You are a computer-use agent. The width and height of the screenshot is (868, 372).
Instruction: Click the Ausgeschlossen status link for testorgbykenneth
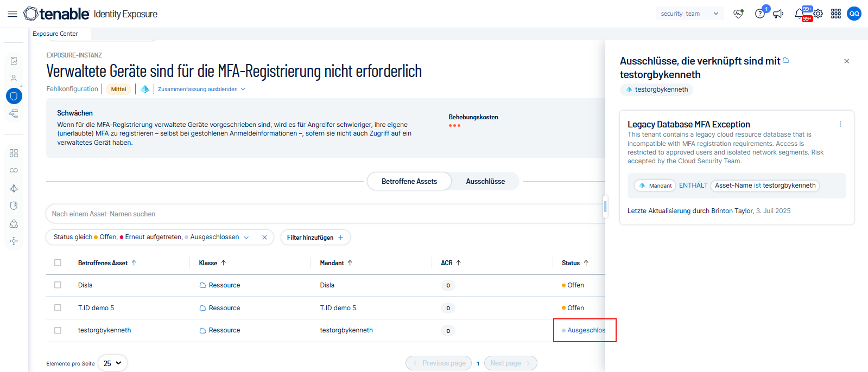click(x=586, y=330)
